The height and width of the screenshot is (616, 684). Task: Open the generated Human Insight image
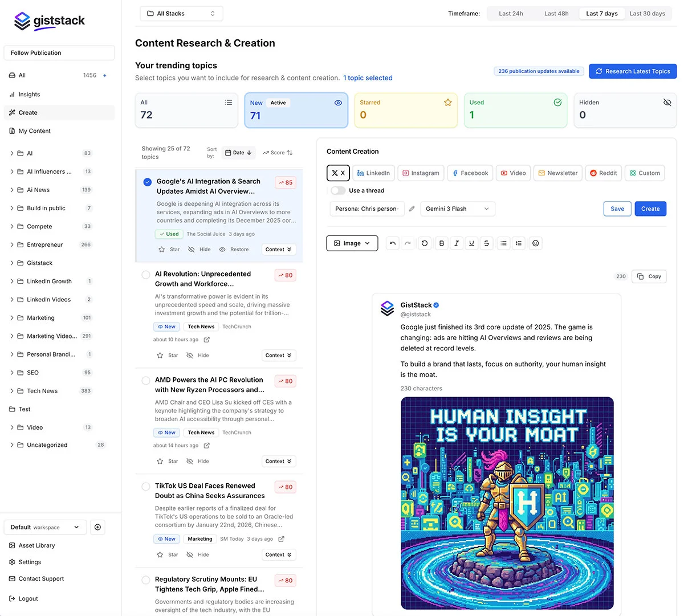pyautogui.click(x=507, y=503)
